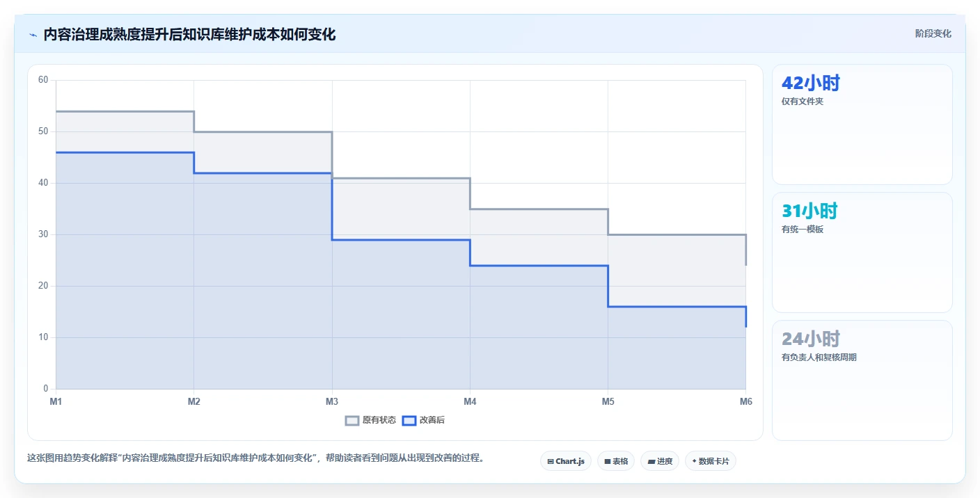Click the M5 x-axis label
This screenshot has width=980, height=498.
(608, 402)
